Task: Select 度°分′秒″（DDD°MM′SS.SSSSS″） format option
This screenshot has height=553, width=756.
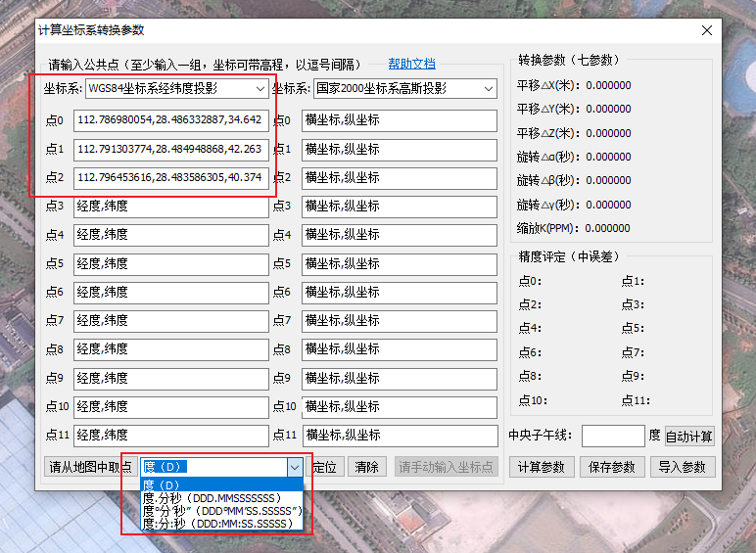Action: [x=221, y=511]
